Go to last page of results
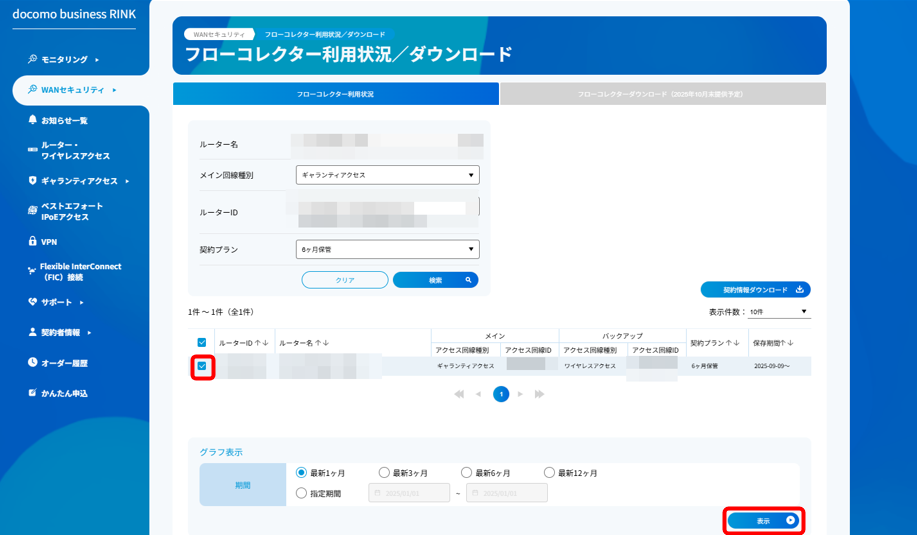 point(539,394)
